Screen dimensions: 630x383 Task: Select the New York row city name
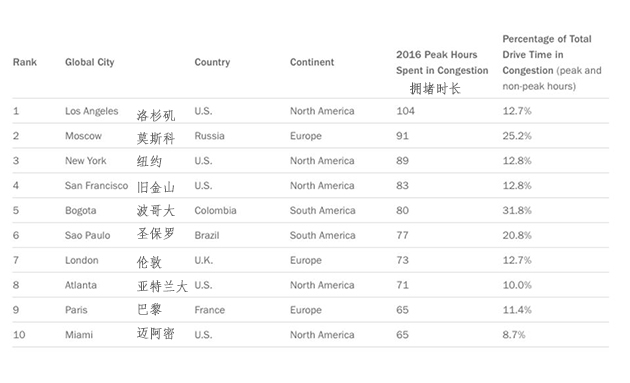(x=86, y=161)
